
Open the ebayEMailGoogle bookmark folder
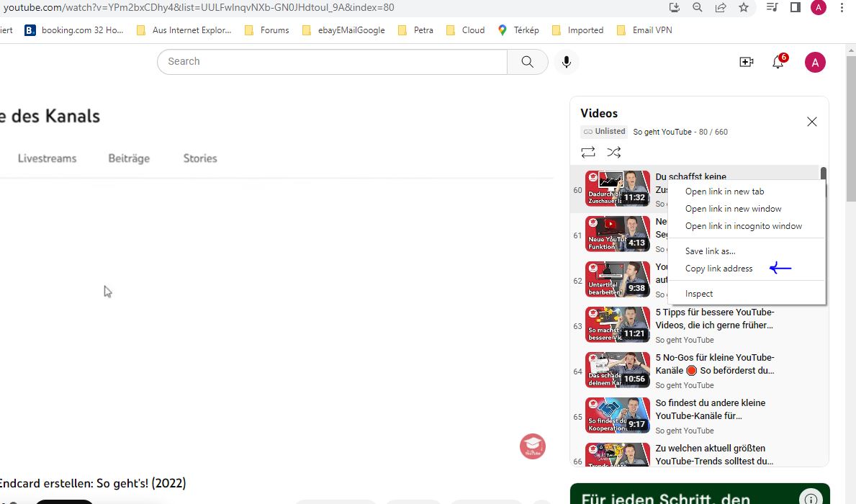click(x=343, y=30)
